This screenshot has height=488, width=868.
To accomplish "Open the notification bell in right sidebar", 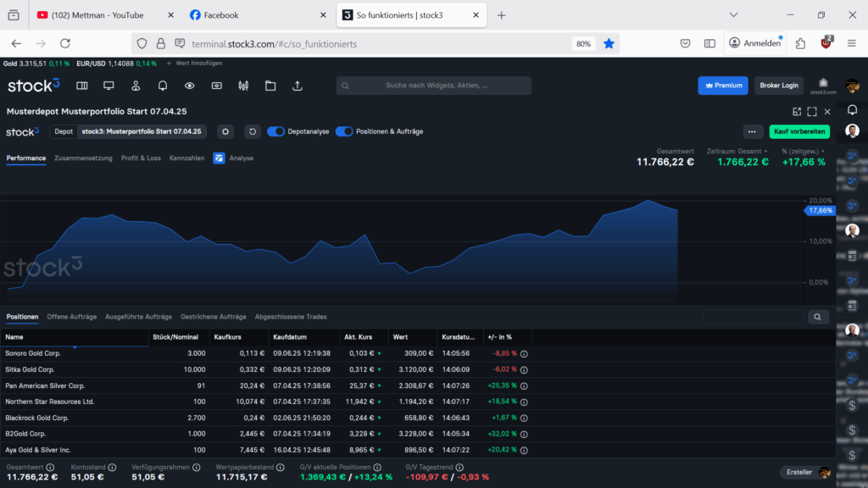I will coord(853,109).
